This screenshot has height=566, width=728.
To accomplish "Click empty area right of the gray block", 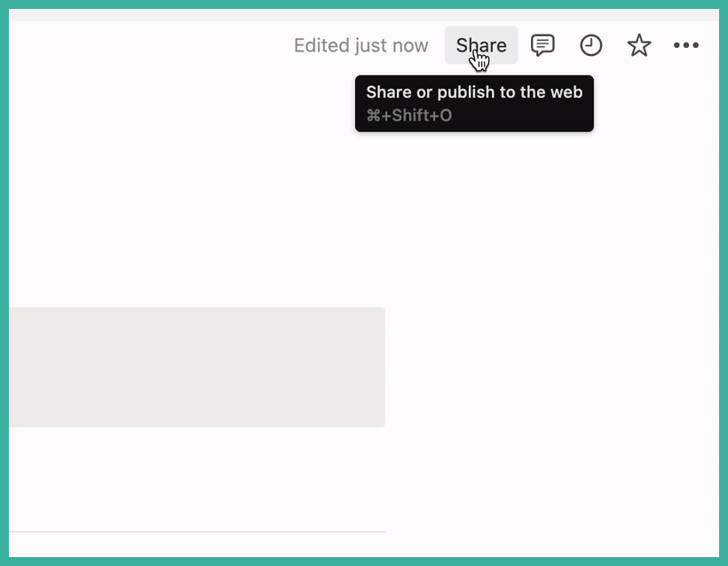I will click(552, 367).
